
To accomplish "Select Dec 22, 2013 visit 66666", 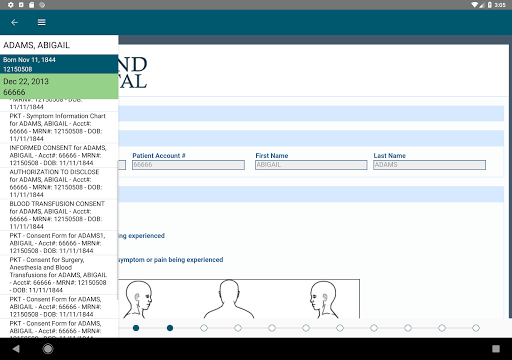I will pos(59,86).
